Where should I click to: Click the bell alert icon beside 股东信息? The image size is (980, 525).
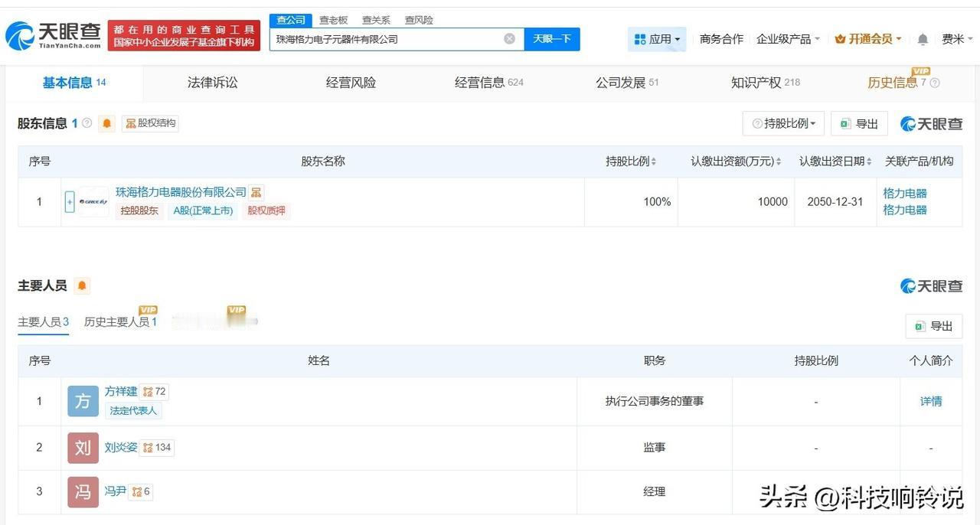pos(106,123)
